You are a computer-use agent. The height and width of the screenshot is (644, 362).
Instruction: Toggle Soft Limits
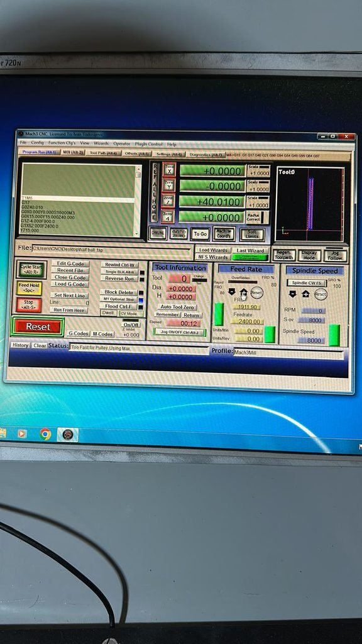[251, 234]
